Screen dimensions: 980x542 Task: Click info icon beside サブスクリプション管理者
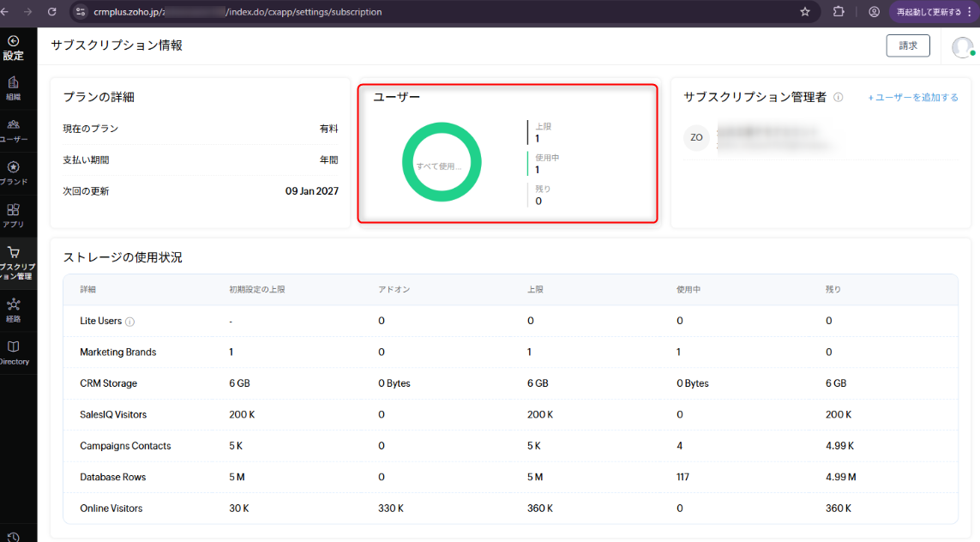point(839,98)
